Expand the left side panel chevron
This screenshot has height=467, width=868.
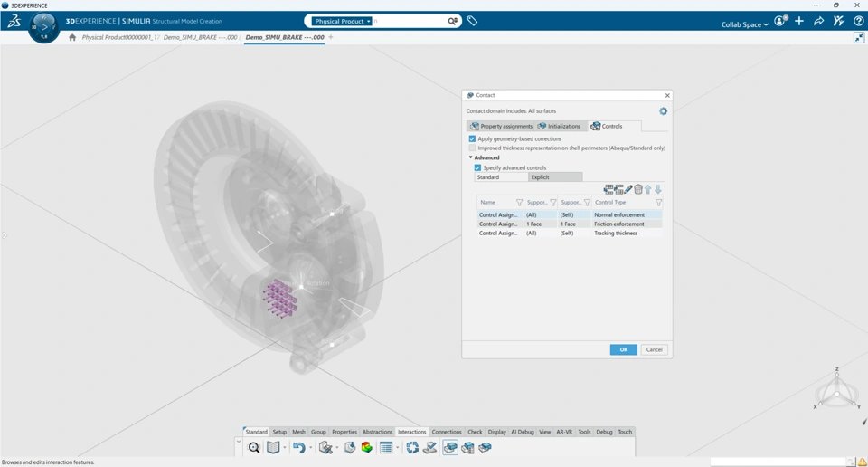point(5,235)
